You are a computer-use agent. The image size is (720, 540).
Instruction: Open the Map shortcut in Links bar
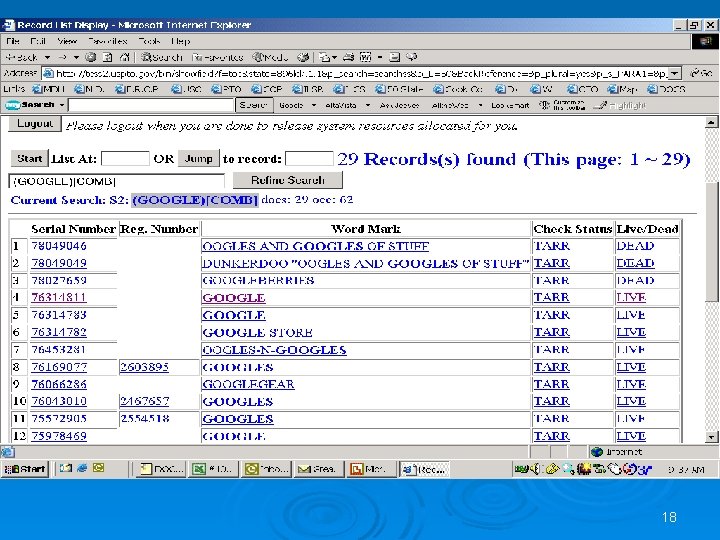click(622, 89)
